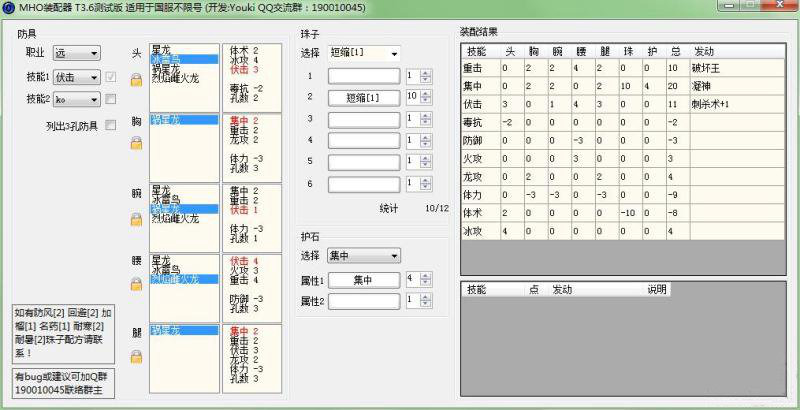Click the lock icon under 头 (head)
Viewport: 800px width, 410px height.
point(136,80)
